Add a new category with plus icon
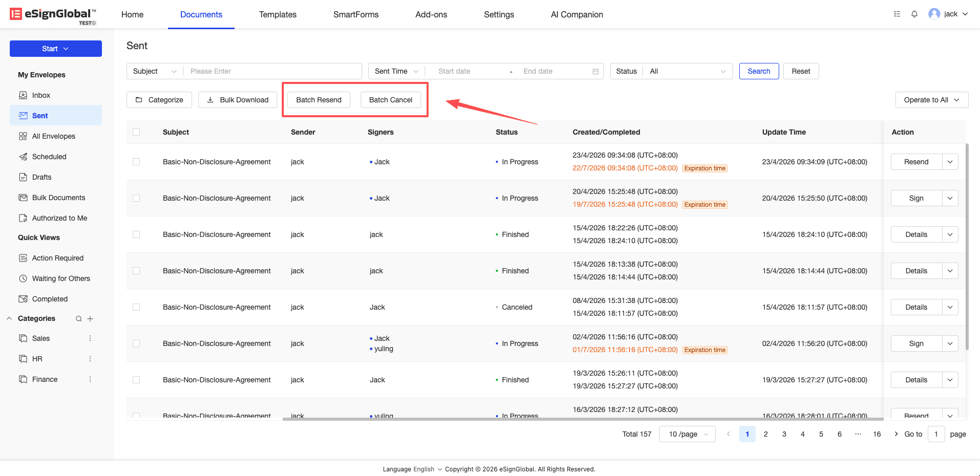 coord(90,318)
